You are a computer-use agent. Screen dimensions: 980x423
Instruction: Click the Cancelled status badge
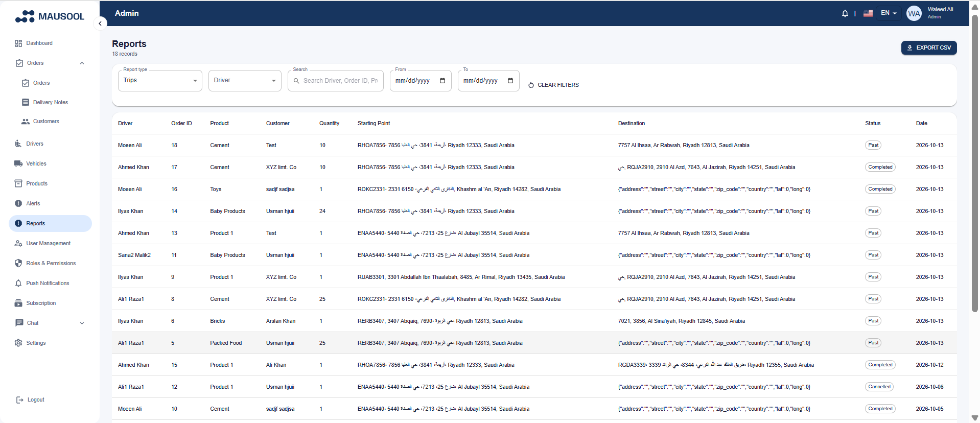pos(879,387)
